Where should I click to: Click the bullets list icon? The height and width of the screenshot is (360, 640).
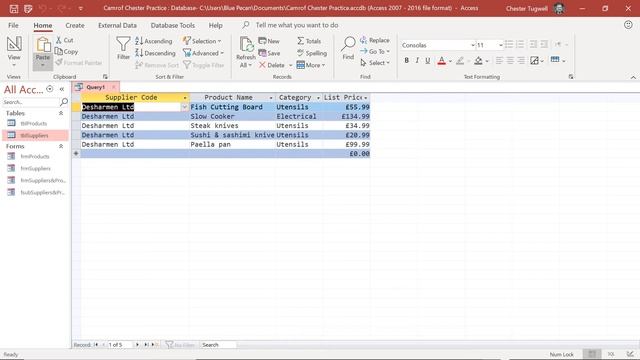pos(509,44)
